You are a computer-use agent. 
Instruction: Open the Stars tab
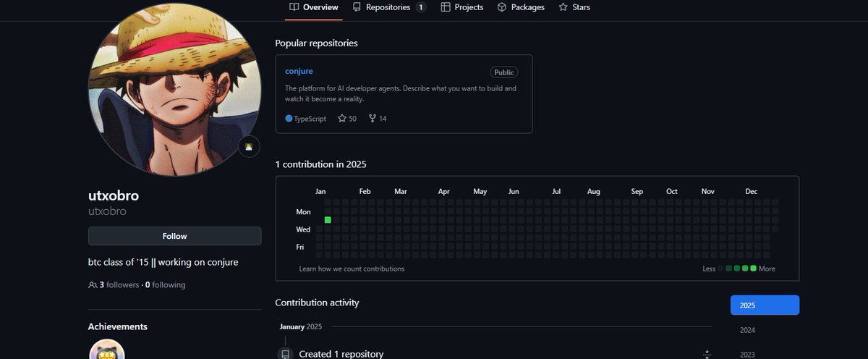click(x=574, y=7)
